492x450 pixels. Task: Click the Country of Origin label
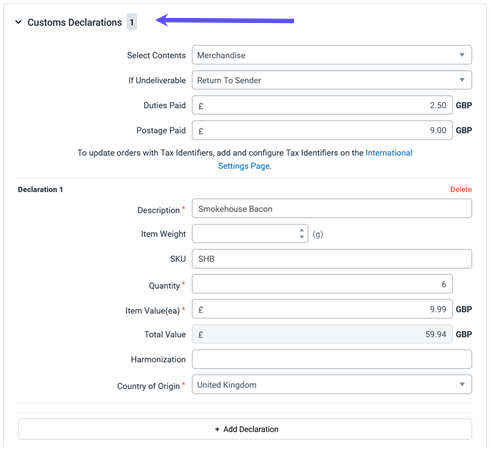click(148, 386)
